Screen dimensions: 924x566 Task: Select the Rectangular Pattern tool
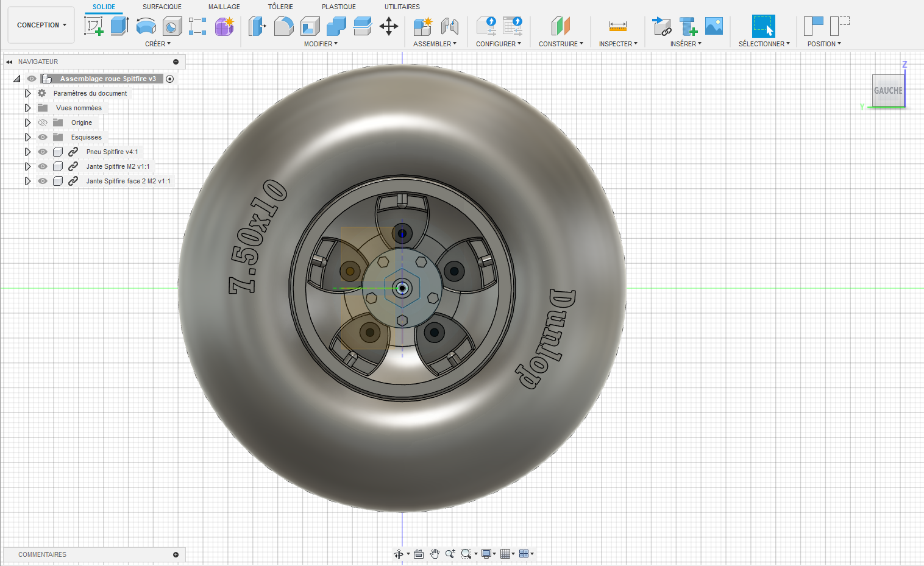pos(197,26)
